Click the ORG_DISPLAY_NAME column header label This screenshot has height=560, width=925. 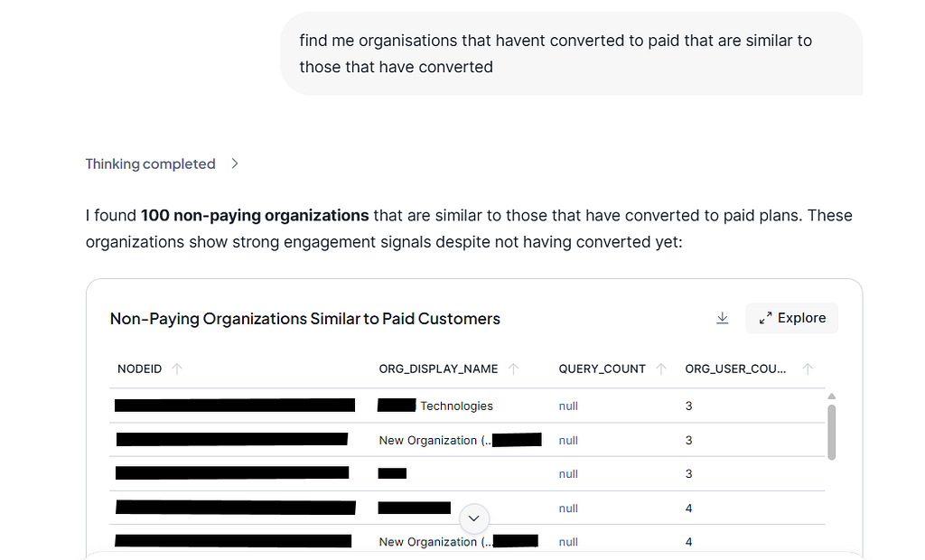tap(438, 369)
